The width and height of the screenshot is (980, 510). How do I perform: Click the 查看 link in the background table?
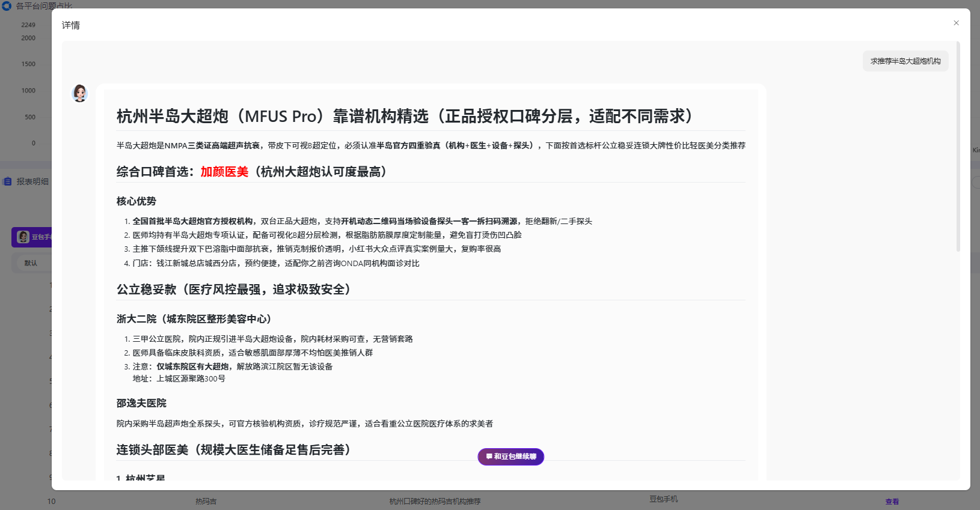pyautogui.click(x=892, y=502)
